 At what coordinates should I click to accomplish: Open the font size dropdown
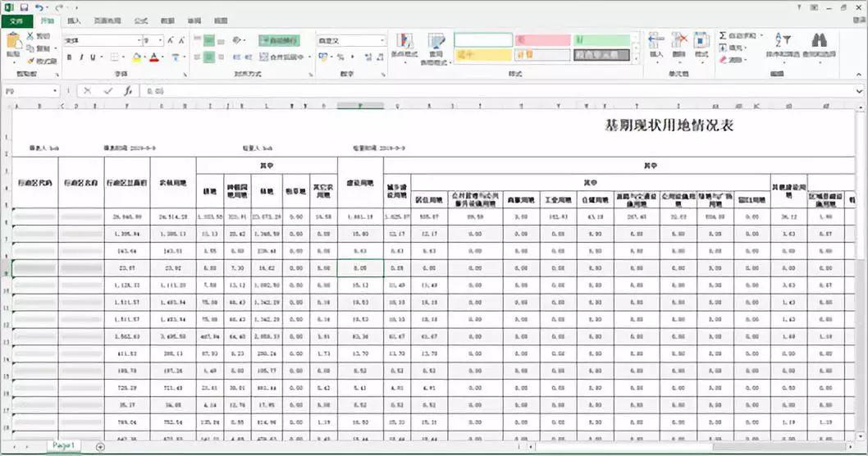tap(161, 40)
